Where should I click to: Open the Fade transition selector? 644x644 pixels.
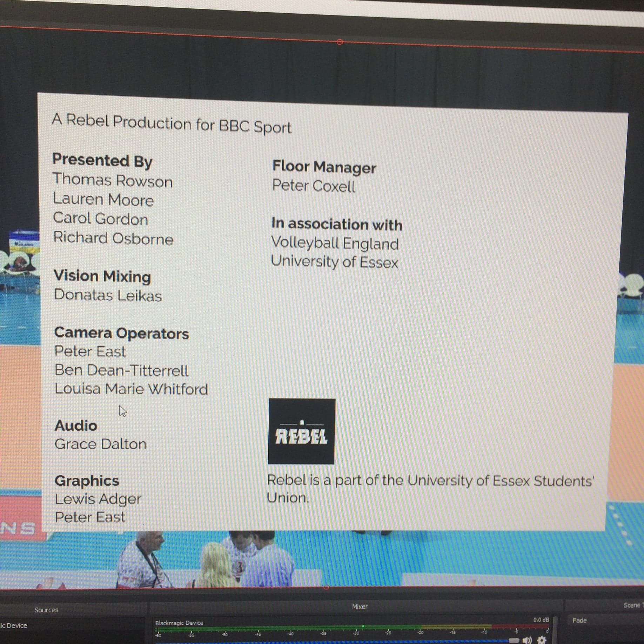pos(580,620)
